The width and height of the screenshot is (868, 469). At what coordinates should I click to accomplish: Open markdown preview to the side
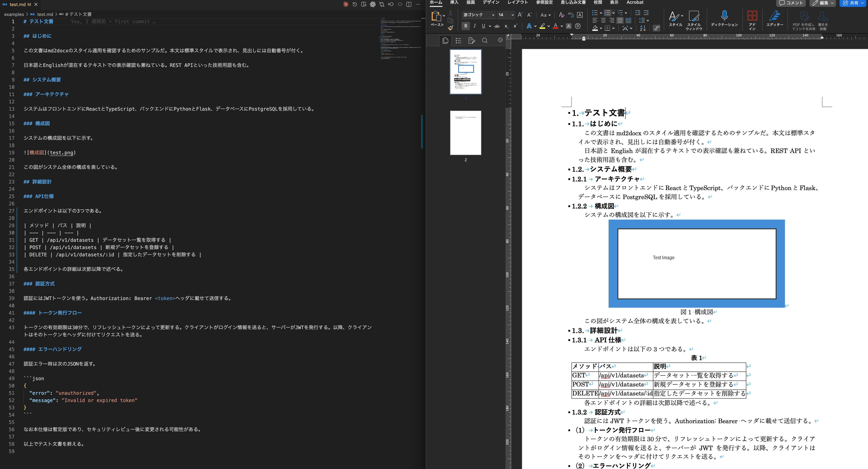pos(364,4)
